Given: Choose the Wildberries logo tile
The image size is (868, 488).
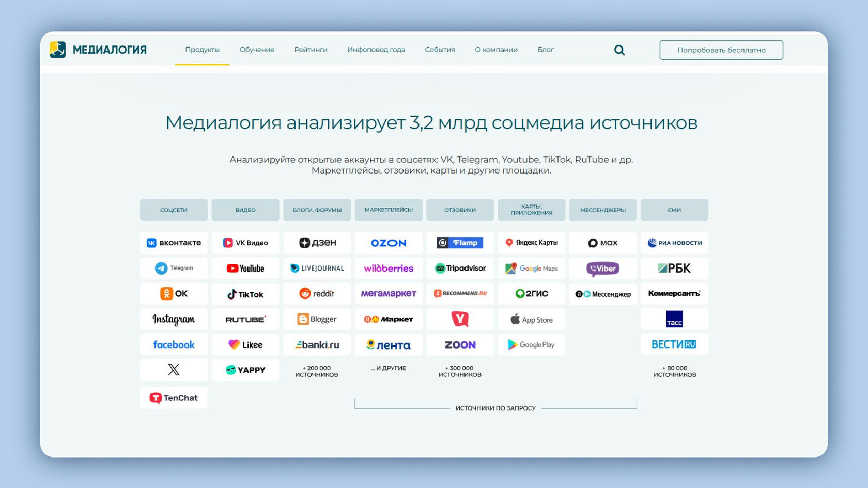Looking at the screenshot, I should 389,268.
